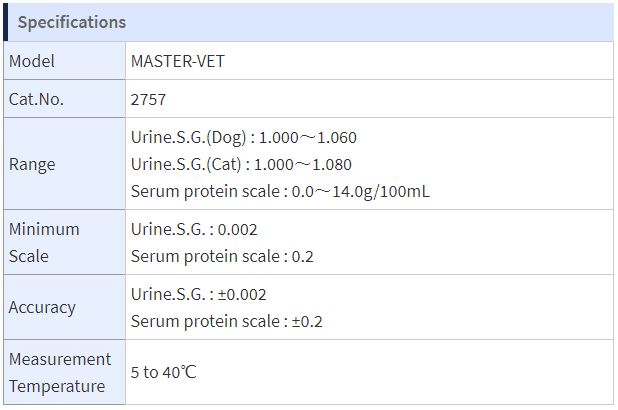The image size is (618, 410).
Task: Click Urine.S.G. : 0.002 minimum scale value
Action: click(194, 229)
